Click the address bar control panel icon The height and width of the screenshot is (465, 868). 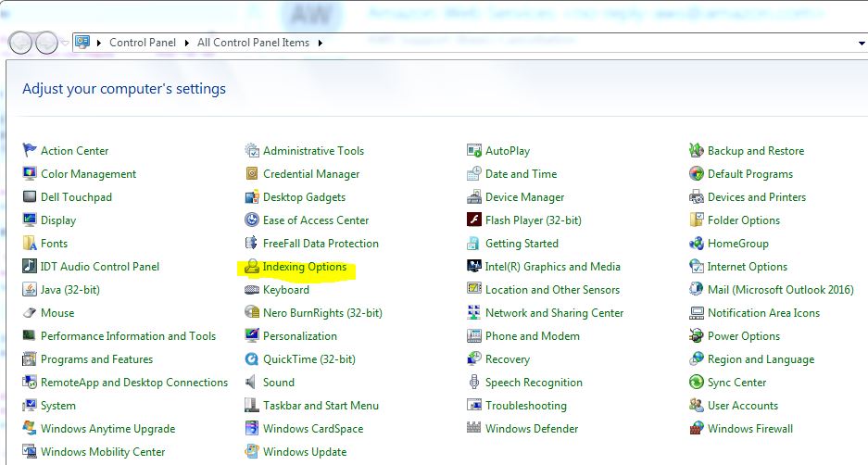82,42
